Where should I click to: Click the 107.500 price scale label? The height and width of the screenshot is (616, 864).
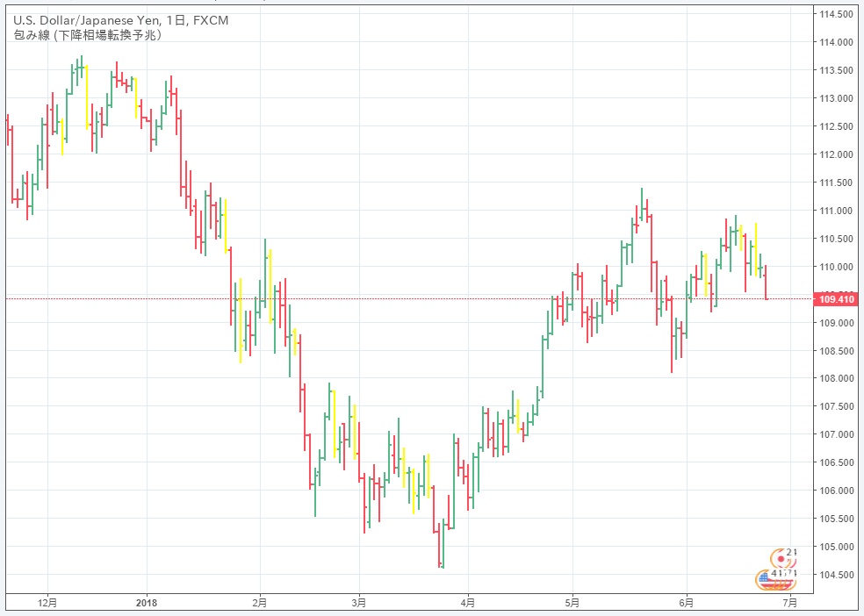[x=836, y=407]
